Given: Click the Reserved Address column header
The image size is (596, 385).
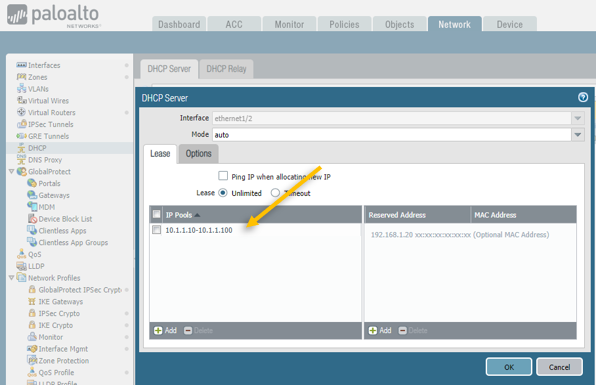Looking at the screenshot, I should [417, 215].
